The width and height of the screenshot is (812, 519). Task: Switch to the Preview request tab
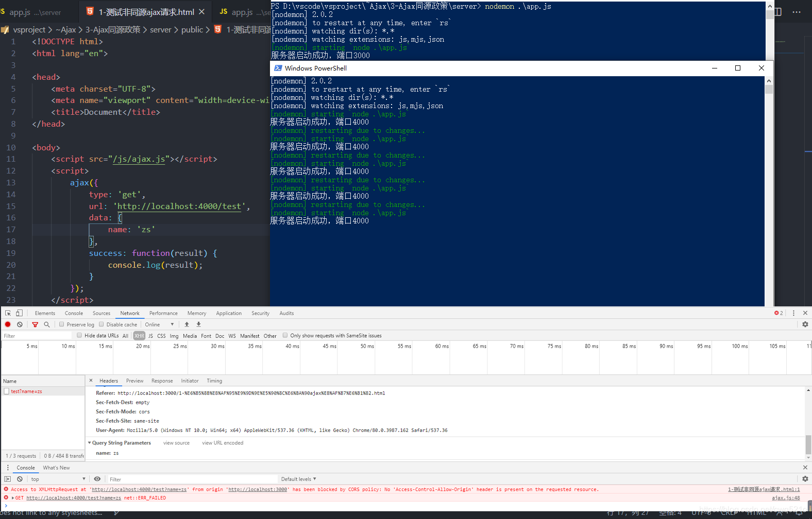134,381
